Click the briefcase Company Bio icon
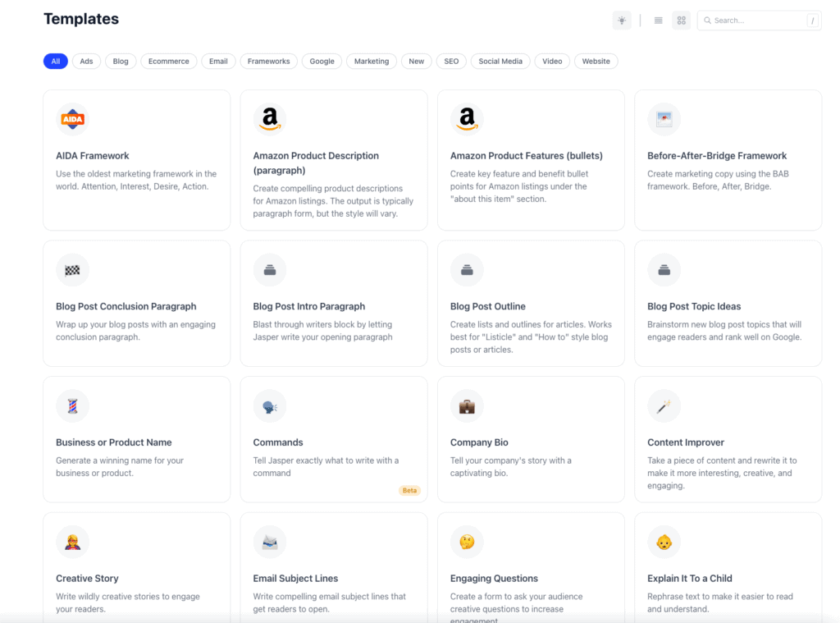The width and height of the screenshot is (840, 623). click(x=467, y=406)
